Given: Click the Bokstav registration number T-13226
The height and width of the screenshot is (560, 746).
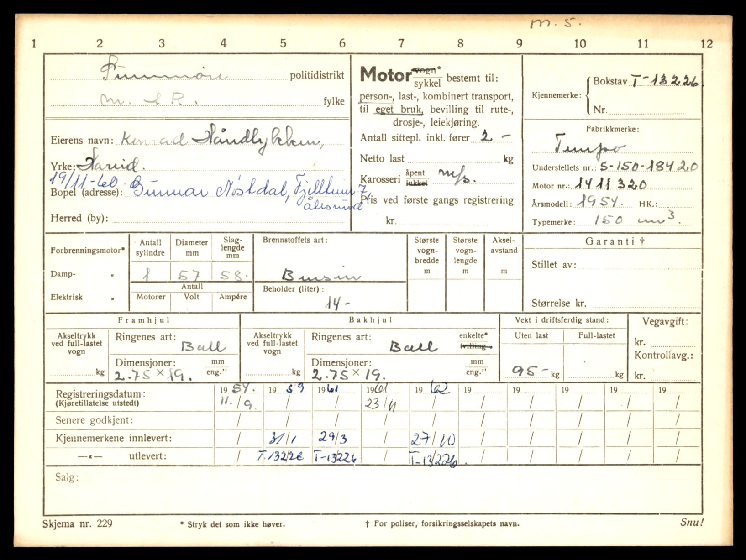Looking at the screenshot, I should point(665,81).
